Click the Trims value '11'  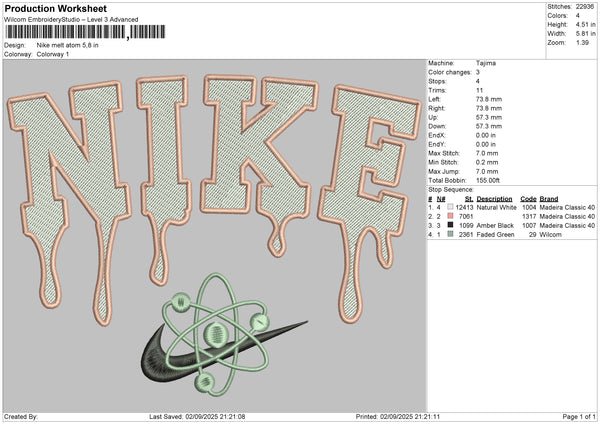coord(479,90)
